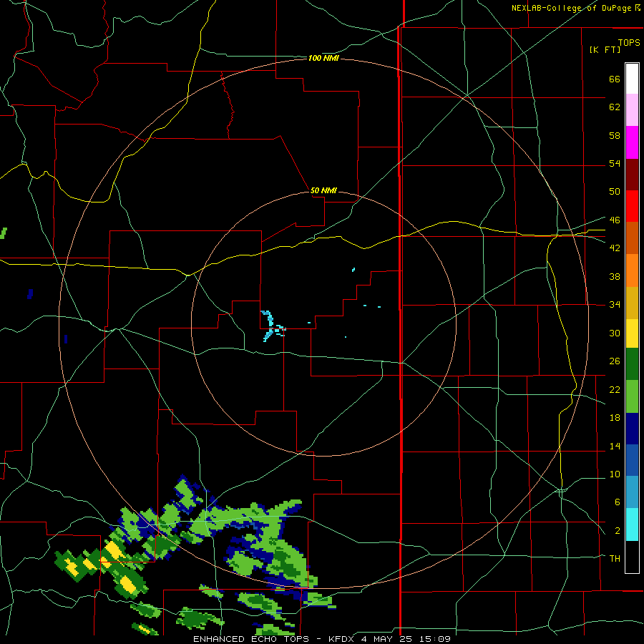Viewport: 644px width, 644px height.
Task: Click the TOPS legend heading
Action: [629, 42]
